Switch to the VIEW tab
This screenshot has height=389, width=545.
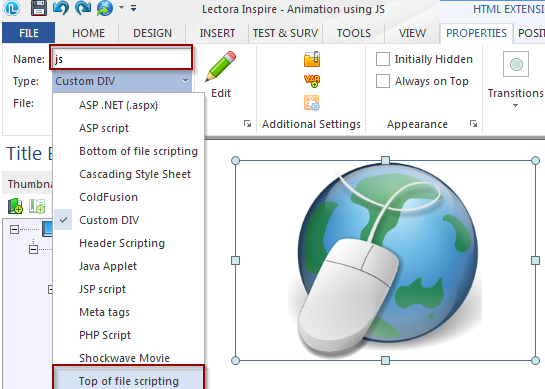(x=412, y=33)
